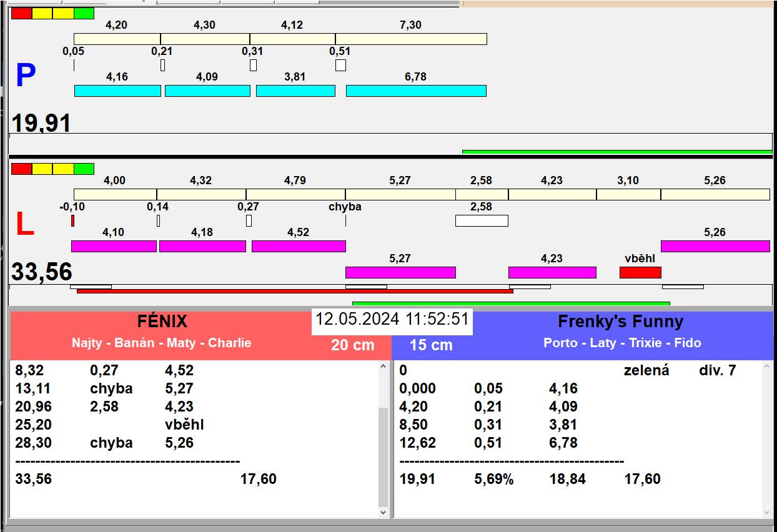Click the 7,30 segment in lane P
The height and width of the screenshot is (532, 777).
pyautogui.click(x=411, y=39)
